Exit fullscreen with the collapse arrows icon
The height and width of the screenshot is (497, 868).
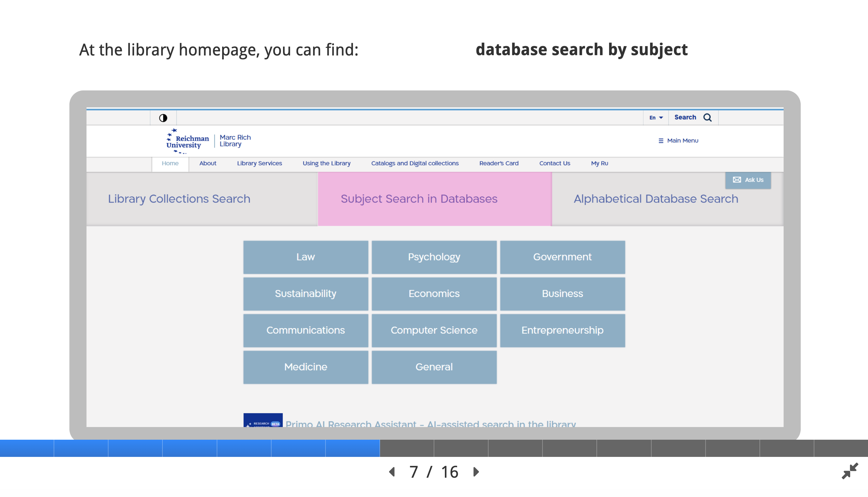click(849, 471)
